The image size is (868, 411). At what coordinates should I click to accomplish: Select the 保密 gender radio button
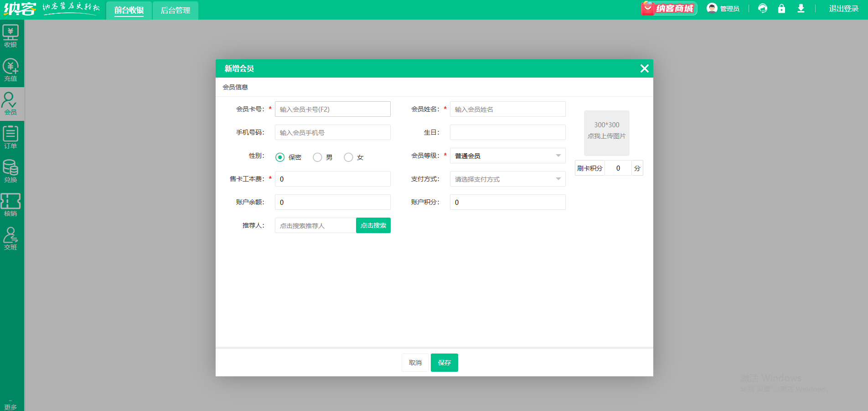[x=280, y=157]
